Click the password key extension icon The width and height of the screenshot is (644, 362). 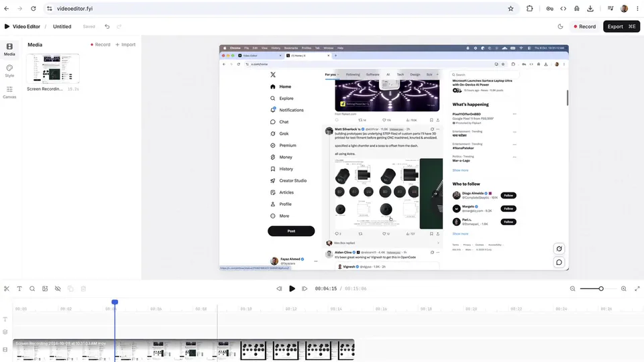pyautogui.click(x=549, y=8)
